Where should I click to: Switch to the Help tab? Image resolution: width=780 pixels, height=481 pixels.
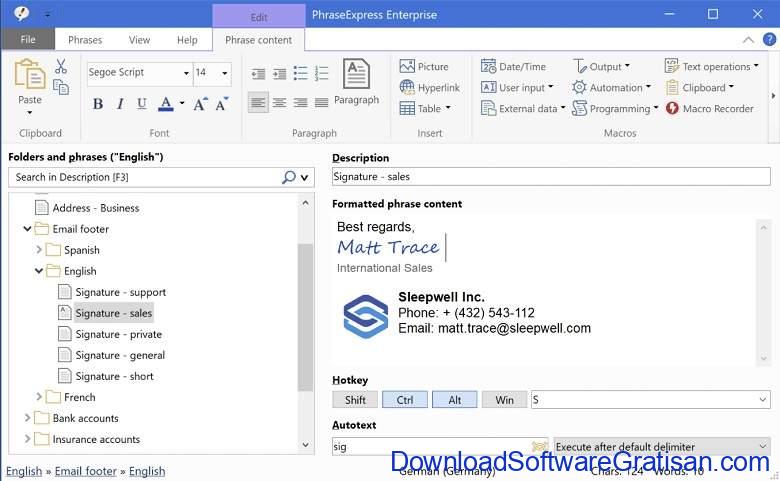point(187,40)
